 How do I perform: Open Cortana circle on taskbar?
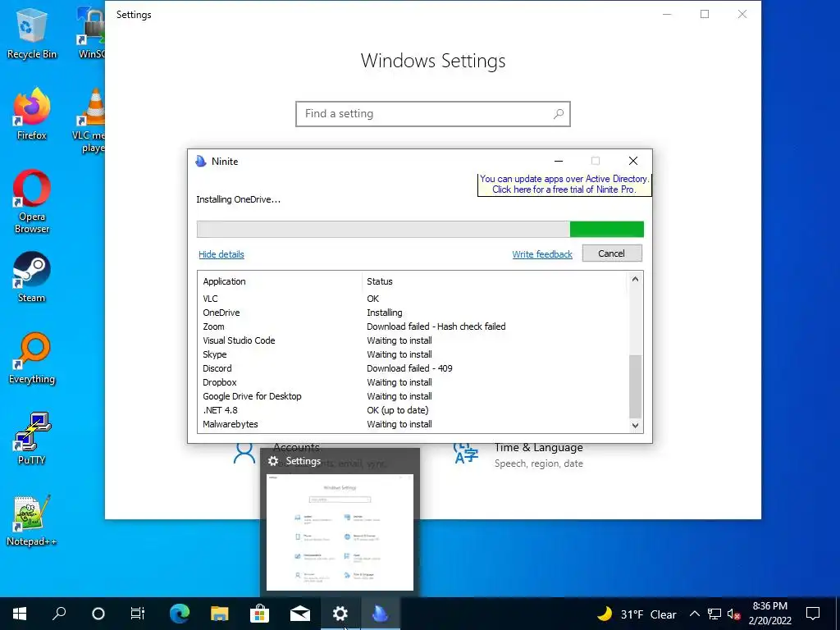click(98, 614)
